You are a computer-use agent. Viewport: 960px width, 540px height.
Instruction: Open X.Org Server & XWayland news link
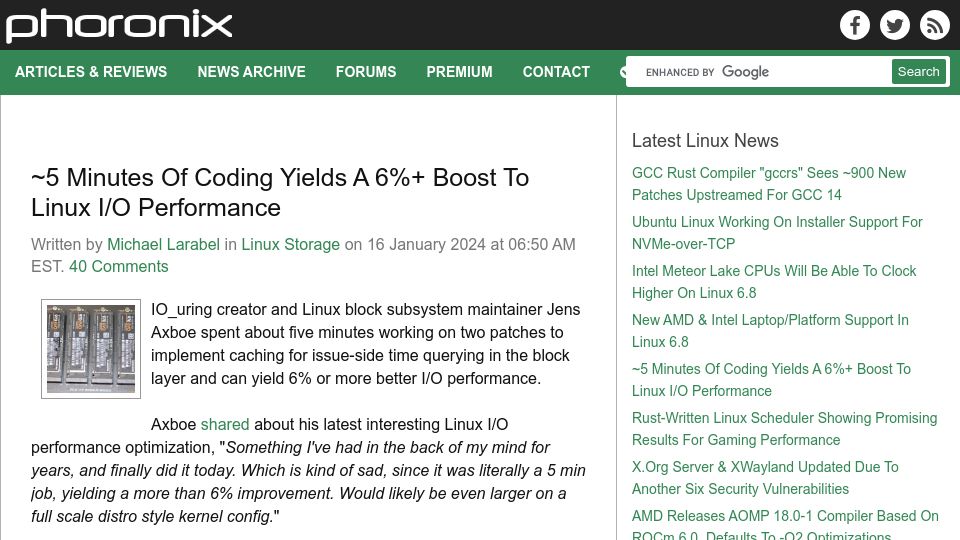pyautogui.click(x=765, y=478)
